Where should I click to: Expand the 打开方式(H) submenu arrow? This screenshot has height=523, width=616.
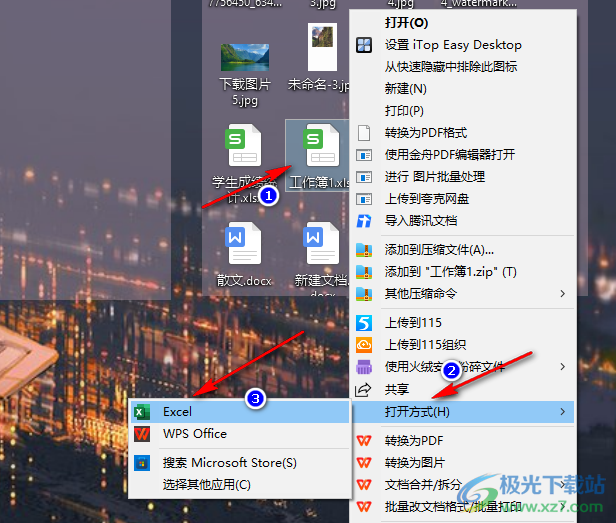tap(563, 412)
